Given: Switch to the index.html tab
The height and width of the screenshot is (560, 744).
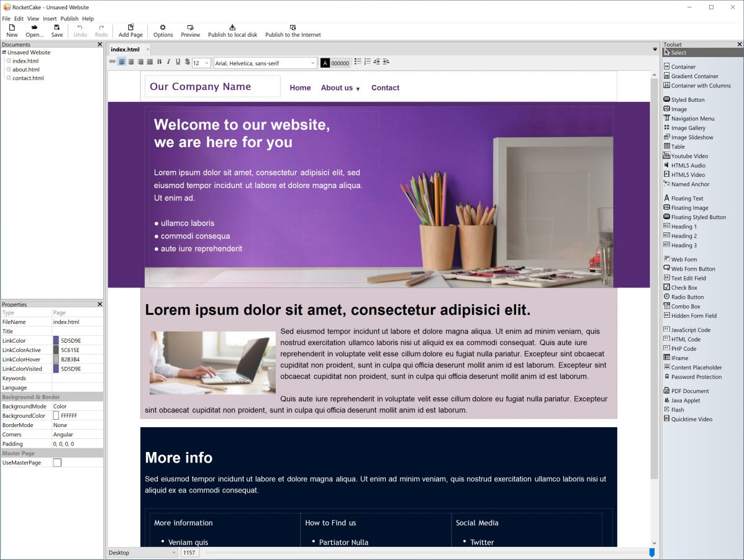Looking at the screenshot, I should [125, 49].
